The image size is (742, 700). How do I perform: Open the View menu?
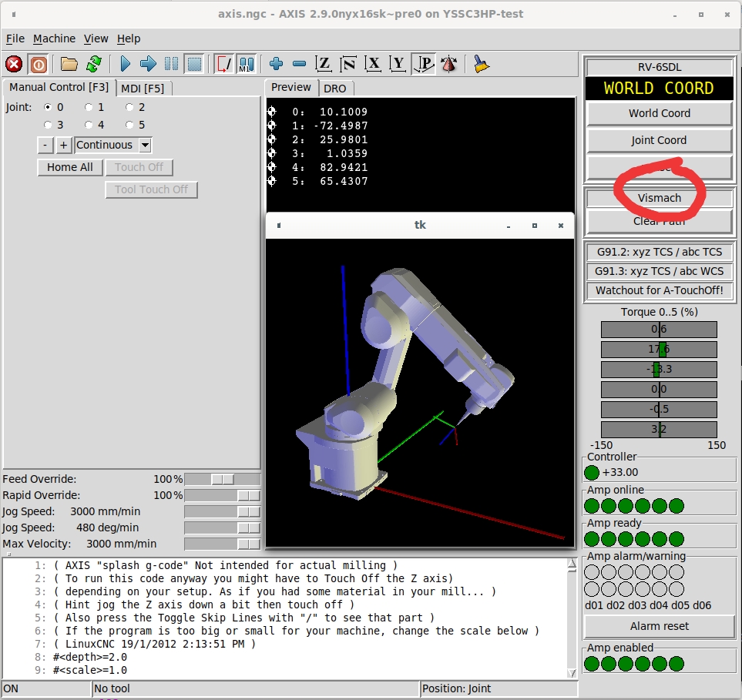pyautogui.click(x=96, y=39)
